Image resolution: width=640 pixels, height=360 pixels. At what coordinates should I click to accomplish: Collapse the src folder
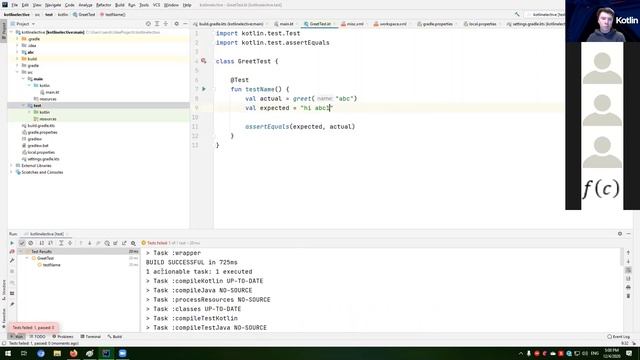[18, 72]
